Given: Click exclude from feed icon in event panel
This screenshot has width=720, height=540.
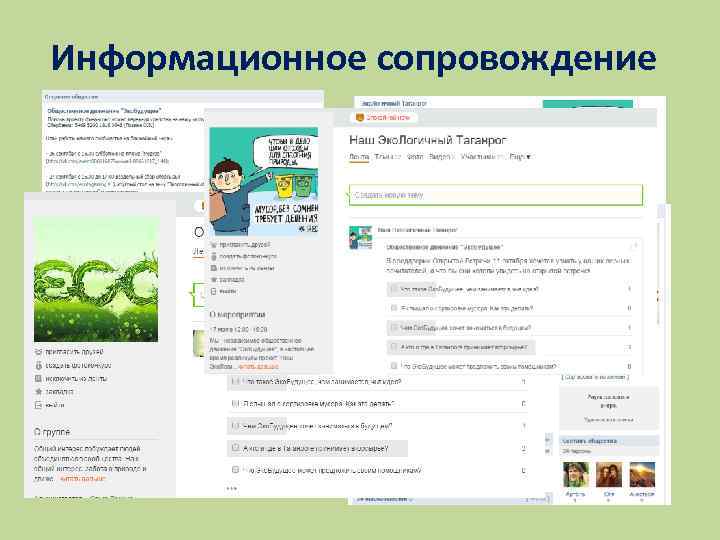Looking at the screenshot, I should (214, 268).
